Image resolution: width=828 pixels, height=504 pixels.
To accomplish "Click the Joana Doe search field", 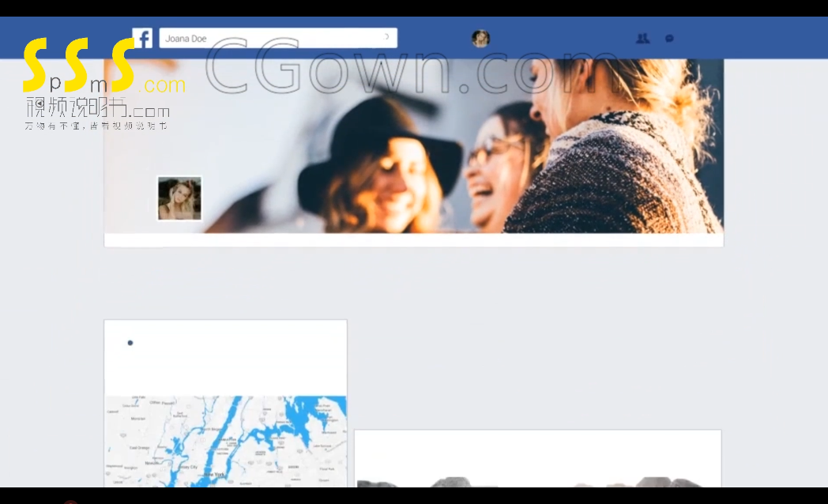I will (278, 38).
